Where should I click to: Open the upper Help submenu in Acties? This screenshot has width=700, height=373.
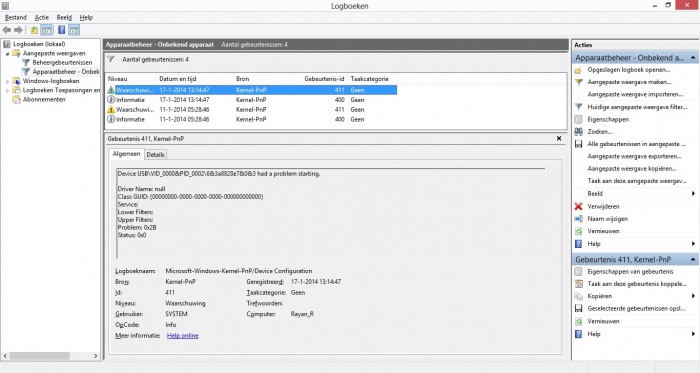[693, 244]
